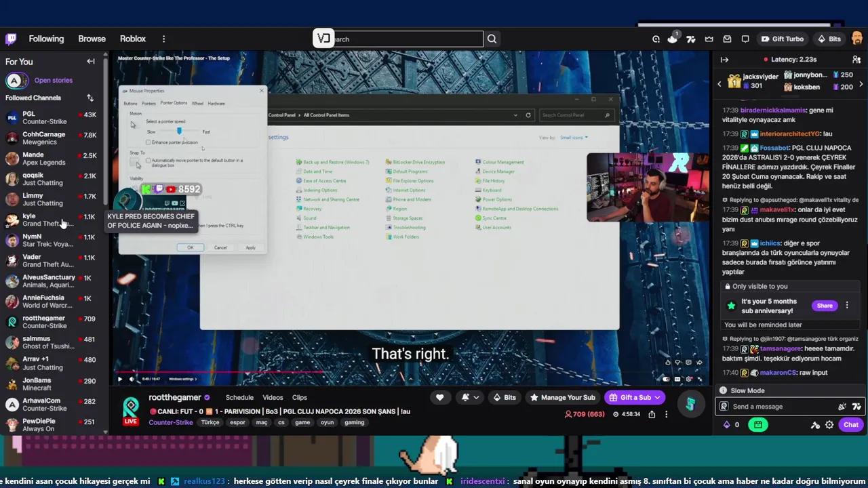This screenshot has height=488, width=868.
Task: Open the whispers speech bubble icon
Action: click(x=745, y=39)
